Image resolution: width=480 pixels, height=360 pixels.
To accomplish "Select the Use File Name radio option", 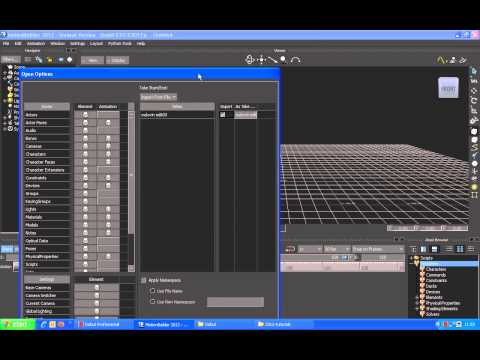I will click(152, 291).
